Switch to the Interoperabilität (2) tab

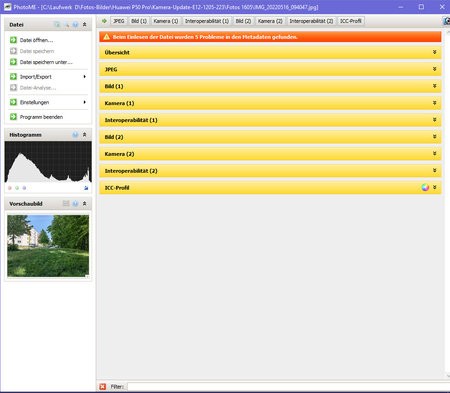pyautogui.click(x=311, y=21)
